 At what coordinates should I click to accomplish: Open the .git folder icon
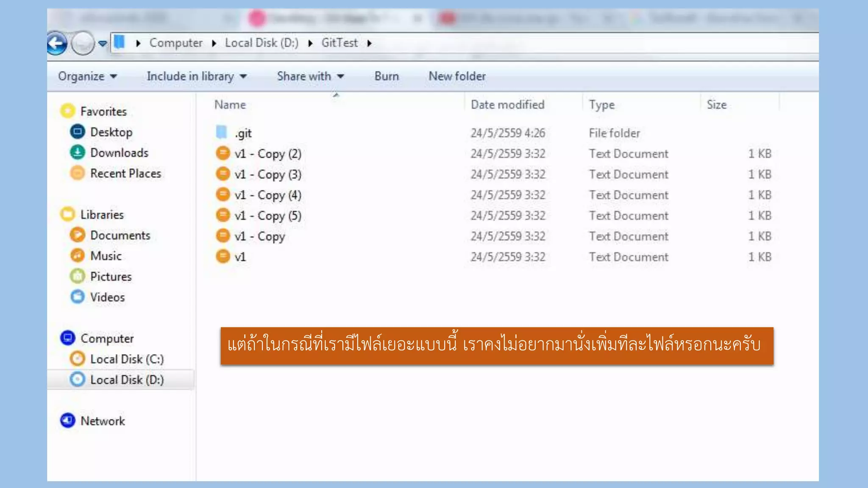click(222, 133)
